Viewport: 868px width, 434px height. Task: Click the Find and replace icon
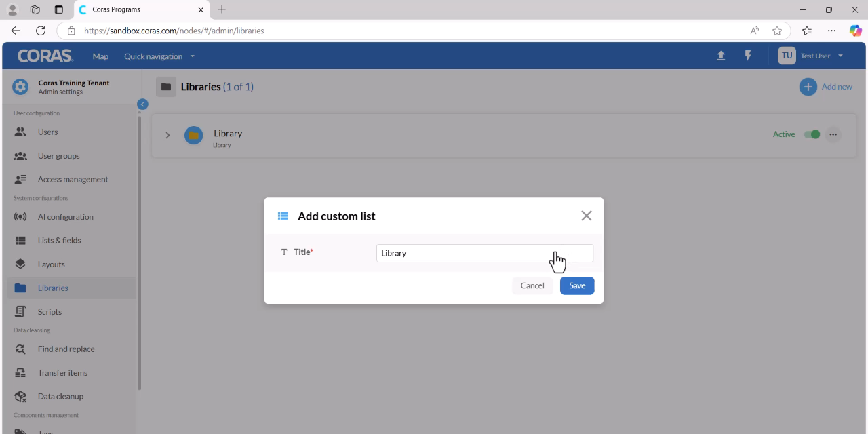pos(20,349)
